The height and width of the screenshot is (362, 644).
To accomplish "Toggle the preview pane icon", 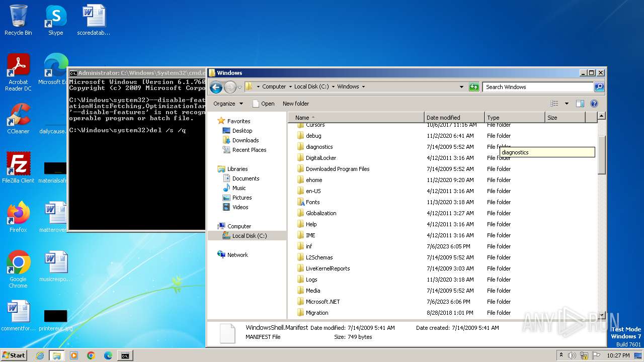I will [x=580, y=104].
